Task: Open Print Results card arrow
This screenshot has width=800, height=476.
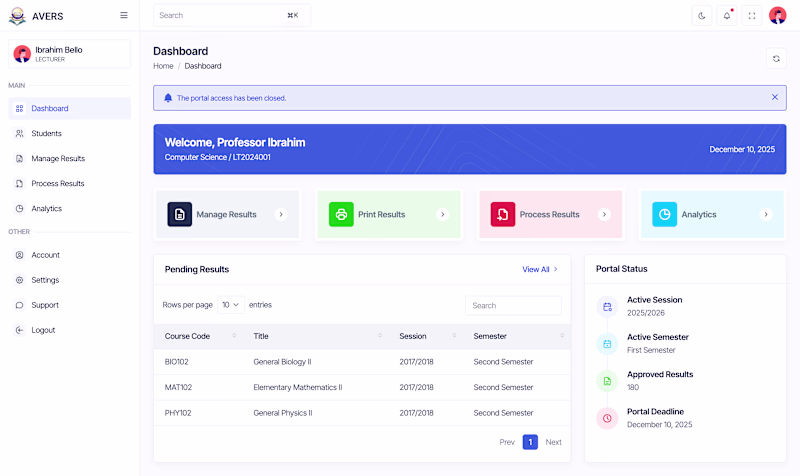Action: pyautogui.click(x=442, y=214)
